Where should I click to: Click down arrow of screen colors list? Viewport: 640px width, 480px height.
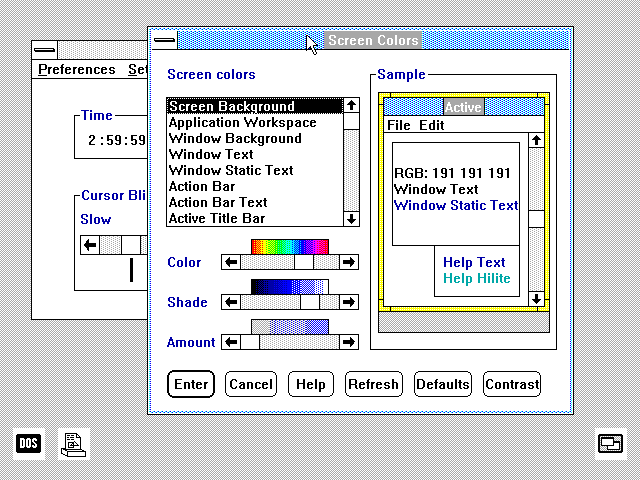351,219
